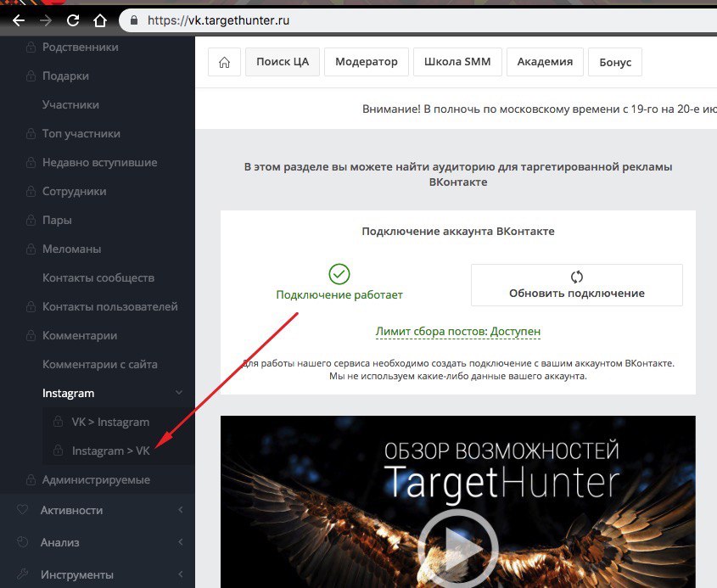Click the Обновить подключение button
The width and height of the screenshot is (717, 588).
point(577,285)
